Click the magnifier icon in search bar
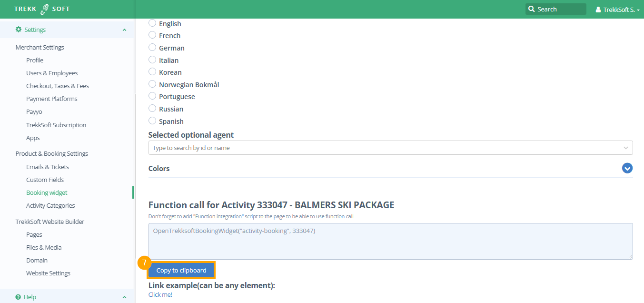The width and height of the screenshot is (644, 303). 532,9
